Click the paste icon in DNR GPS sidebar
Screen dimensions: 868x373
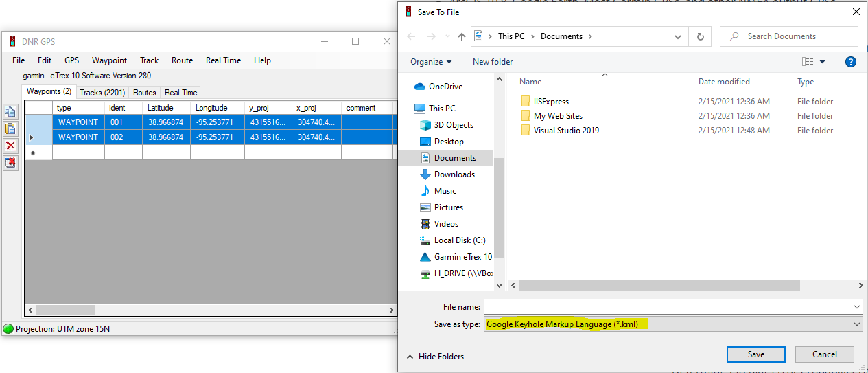click(x=10, y=128)
